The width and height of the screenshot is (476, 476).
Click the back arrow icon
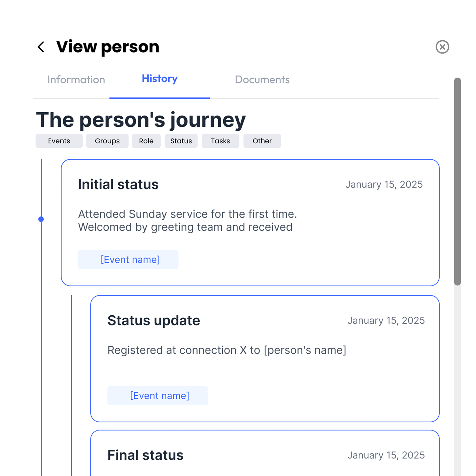tap(41, 47)
